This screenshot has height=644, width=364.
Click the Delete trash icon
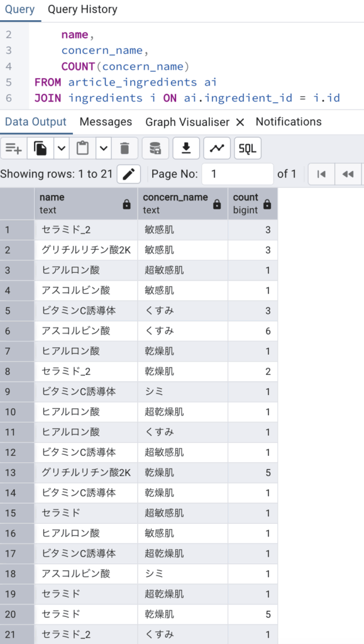tap(124, 148)
